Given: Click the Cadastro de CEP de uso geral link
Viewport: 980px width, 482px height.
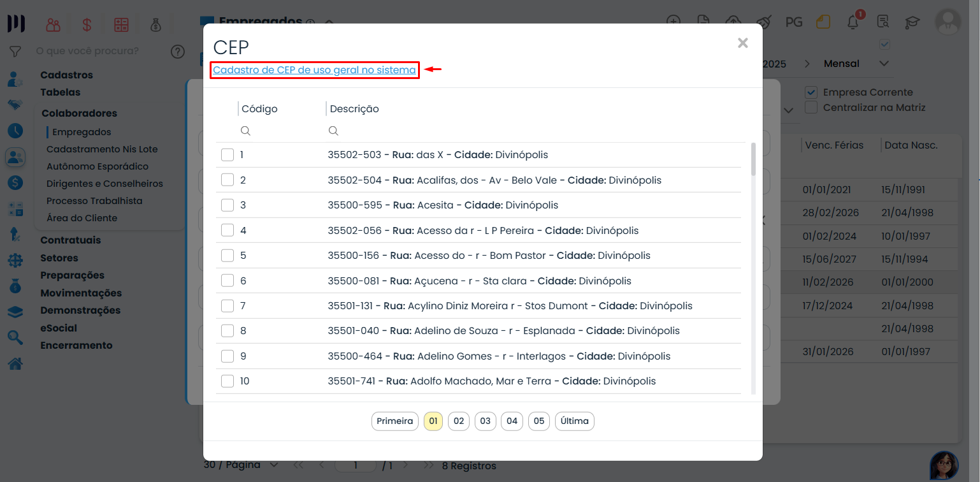Looking at the screenshot, I should pyautogui.click(x=314, y=70).
